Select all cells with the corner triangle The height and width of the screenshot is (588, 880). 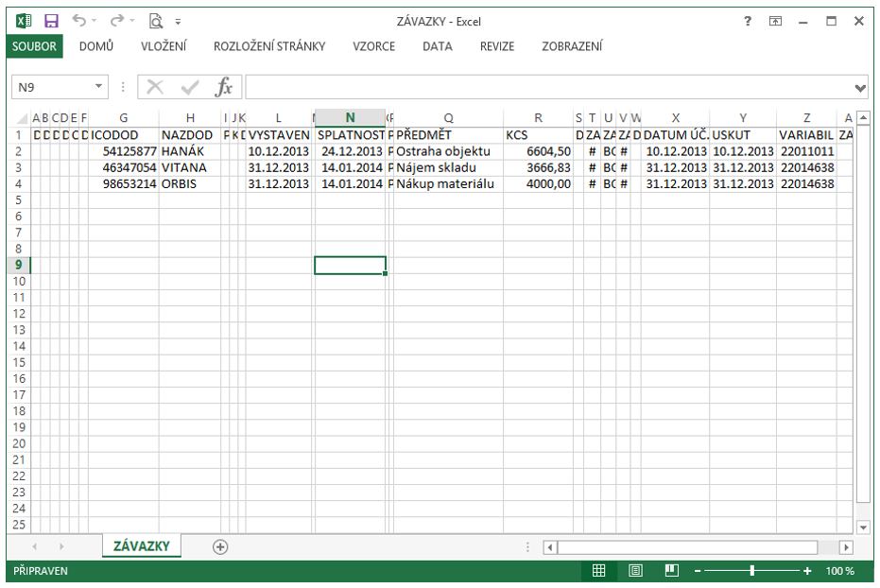coord(22,118)
